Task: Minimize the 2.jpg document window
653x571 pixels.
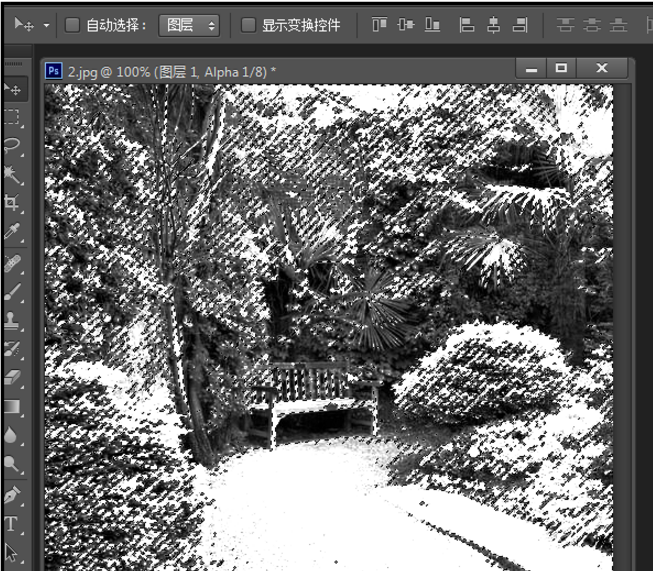Action: 531,68
